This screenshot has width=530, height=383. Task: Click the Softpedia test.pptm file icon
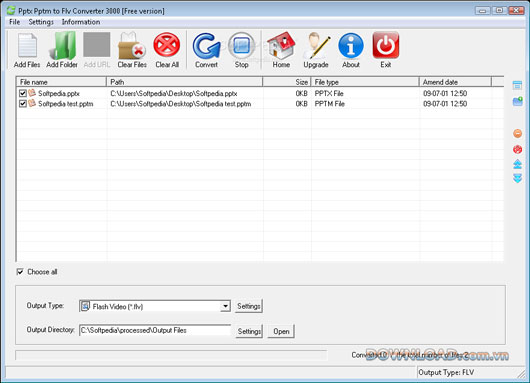32,103
